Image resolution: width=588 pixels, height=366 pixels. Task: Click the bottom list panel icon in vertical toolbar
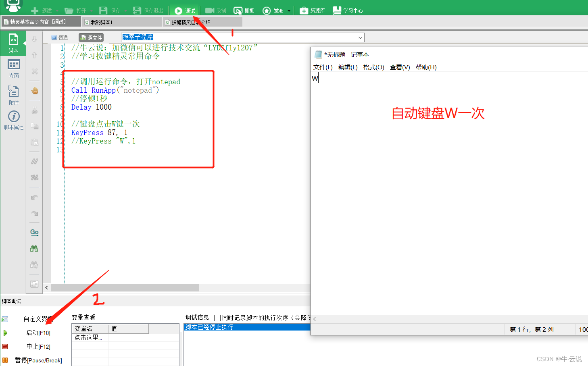[x=34, y=284]
